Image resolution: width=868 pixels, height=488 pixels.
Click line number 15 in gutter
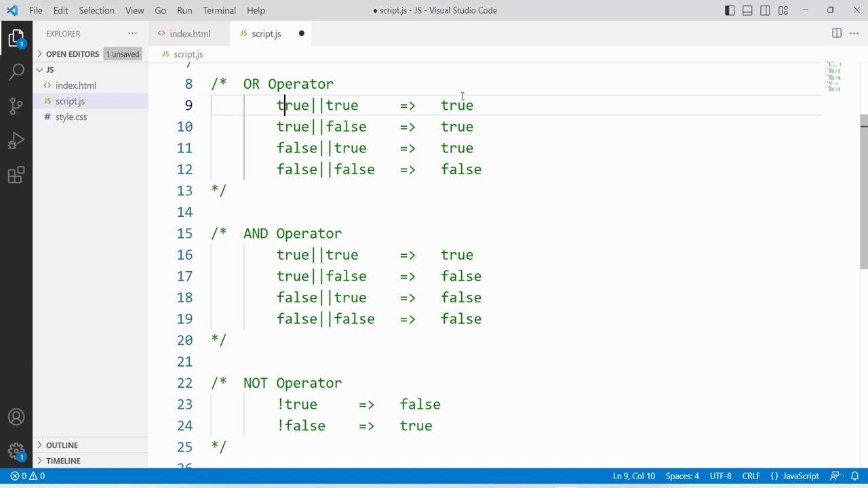[184, 234]
